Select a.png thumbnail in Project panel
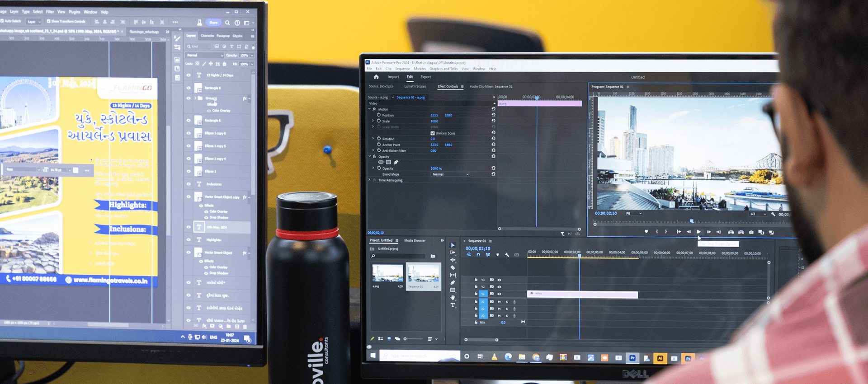This screenshot has height=384, width=868. pos(387,273)
